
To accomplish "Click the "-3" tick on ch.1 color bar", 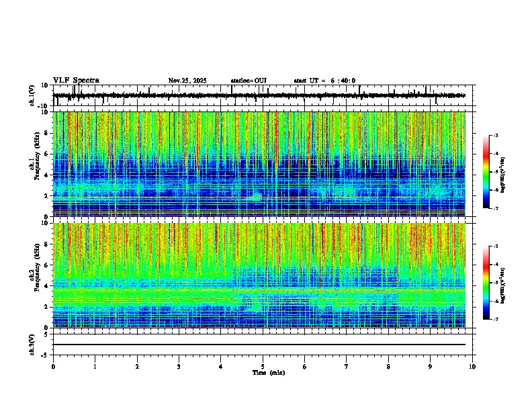I will pos(496,136).
